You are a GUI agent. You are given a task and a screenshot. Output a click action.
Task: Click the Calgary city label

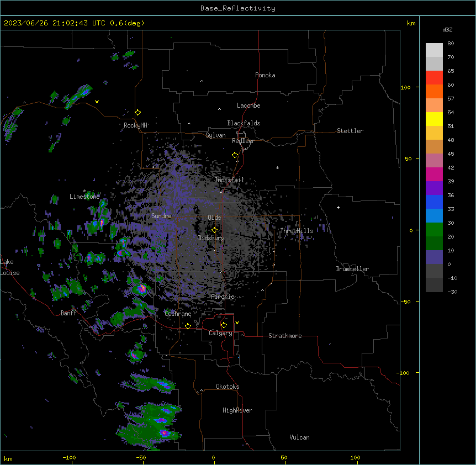pos(220,333)
